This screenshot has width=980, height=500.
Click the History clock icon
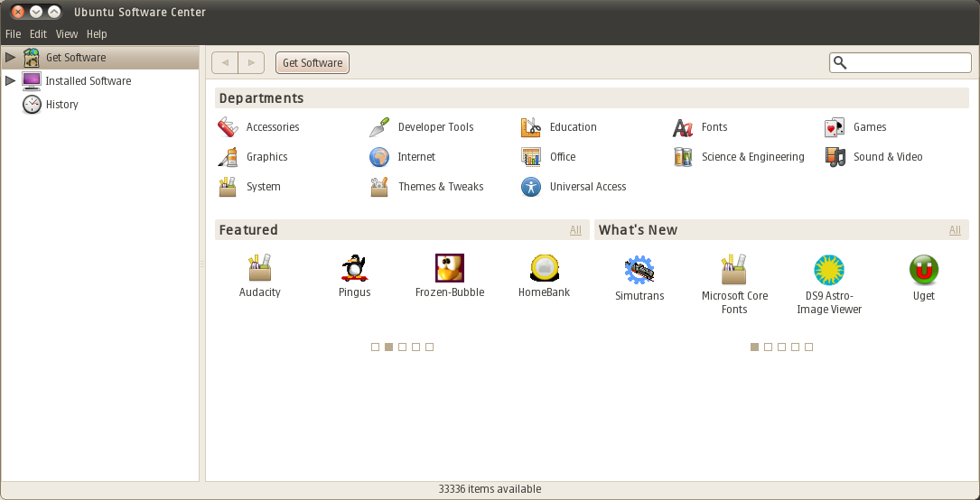pyautogui.click(x=32, y=105)
